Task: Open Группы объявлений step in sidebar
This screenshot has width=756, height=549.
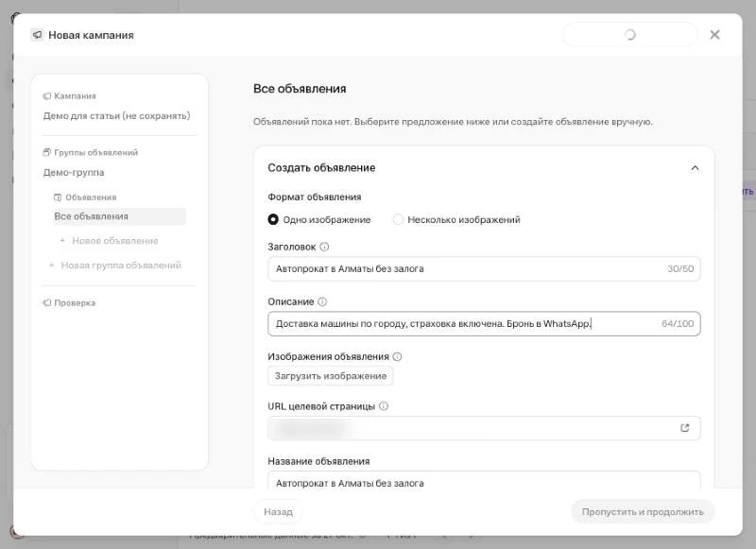Action: (90, 152)
